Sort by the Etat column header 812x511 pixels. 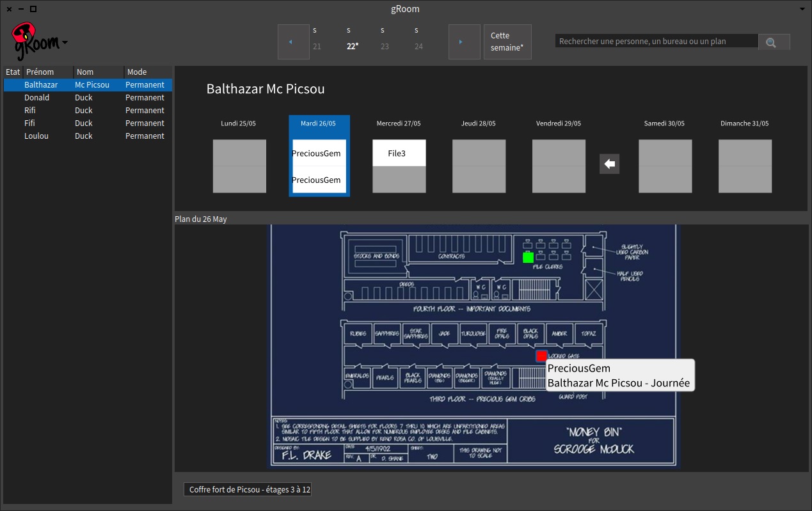pyautogui.click(x=13, y=72)
